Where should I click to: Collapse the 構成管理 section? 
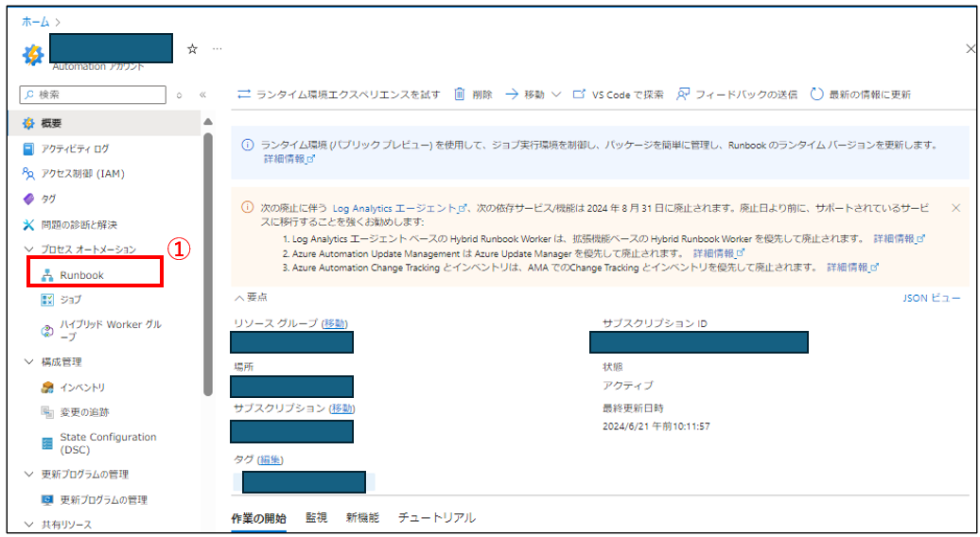click(x=28, y=361)
